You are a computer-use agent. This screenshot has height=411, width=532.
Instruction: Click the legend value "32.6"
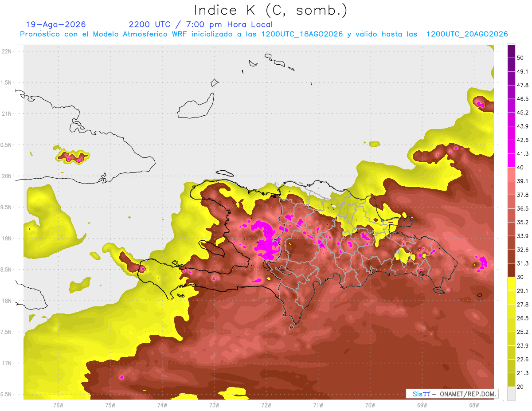point(522,250)
